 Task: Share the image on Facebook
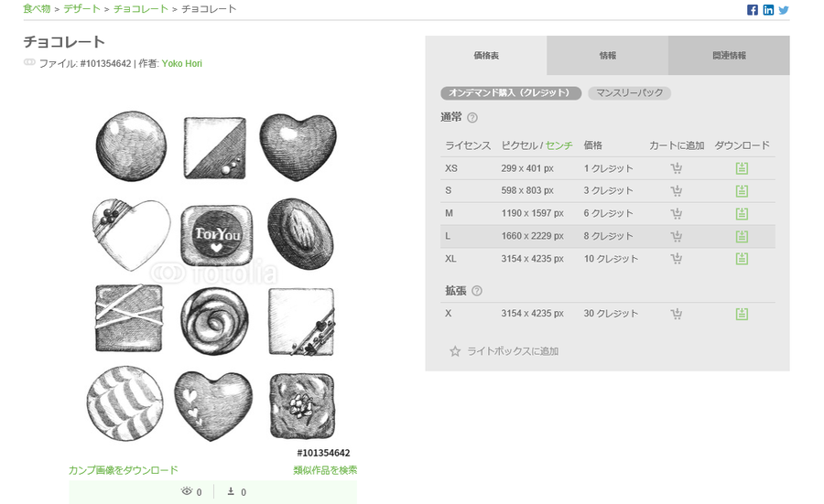[753, 10]
